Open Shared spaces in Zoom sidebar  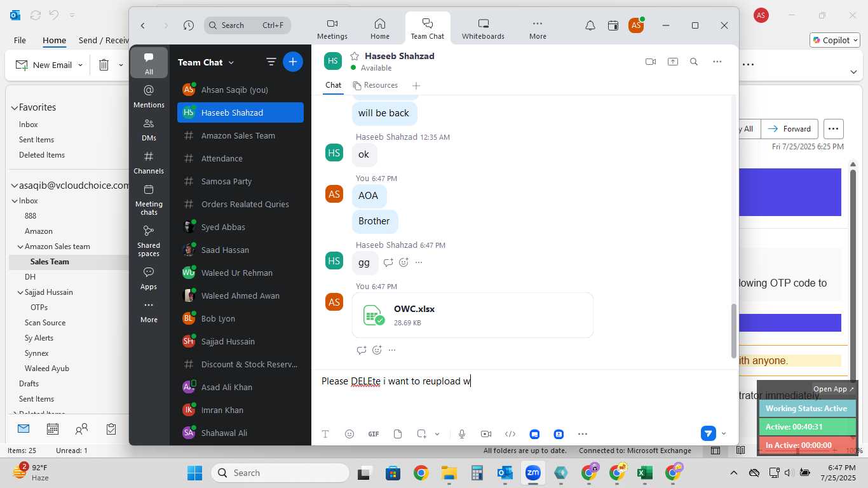(x=149, y=241)
